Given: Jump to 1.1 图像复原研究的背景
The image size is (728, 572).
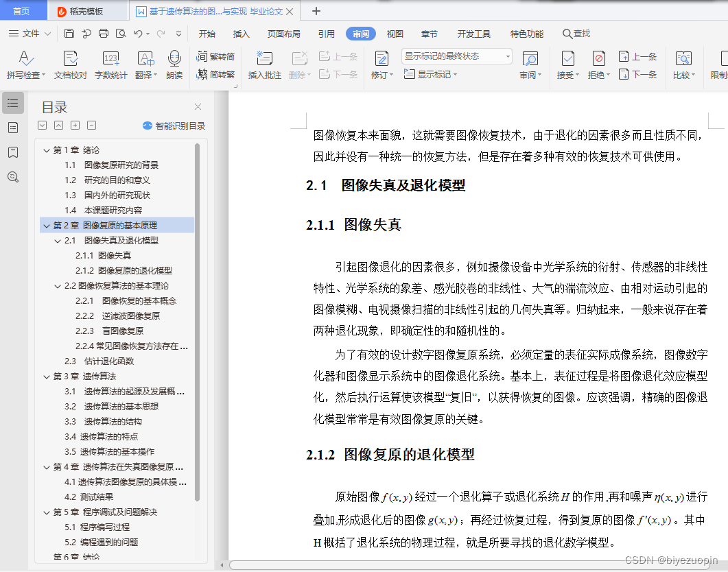Looking at the screenshot, I should tap(111, 165).
